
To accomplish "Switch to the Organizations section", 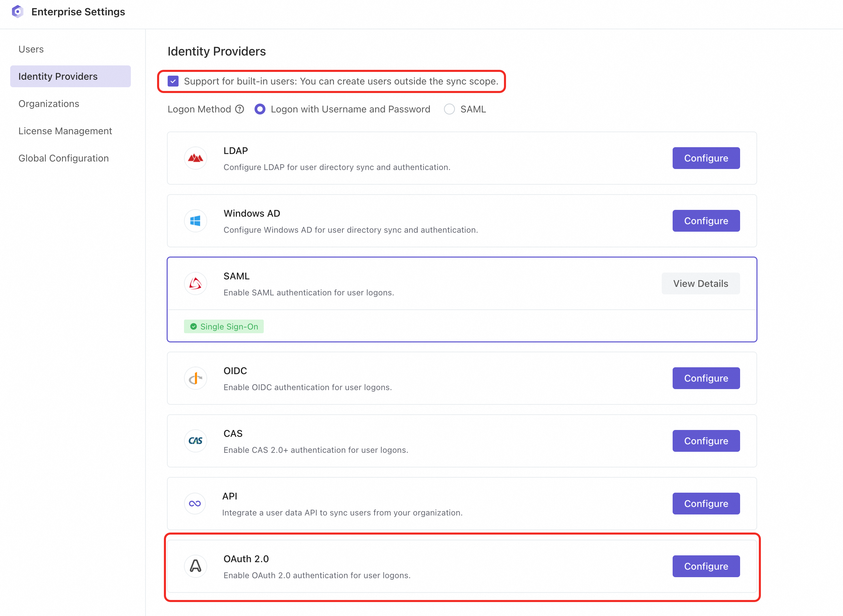I will click(x=49, y=104).
